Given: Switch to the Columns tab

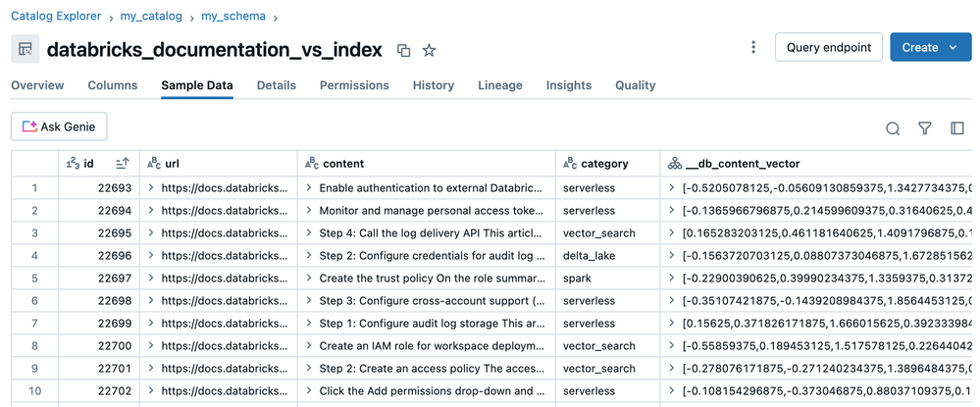Looking at the screenshot, I should click(113, 85).
